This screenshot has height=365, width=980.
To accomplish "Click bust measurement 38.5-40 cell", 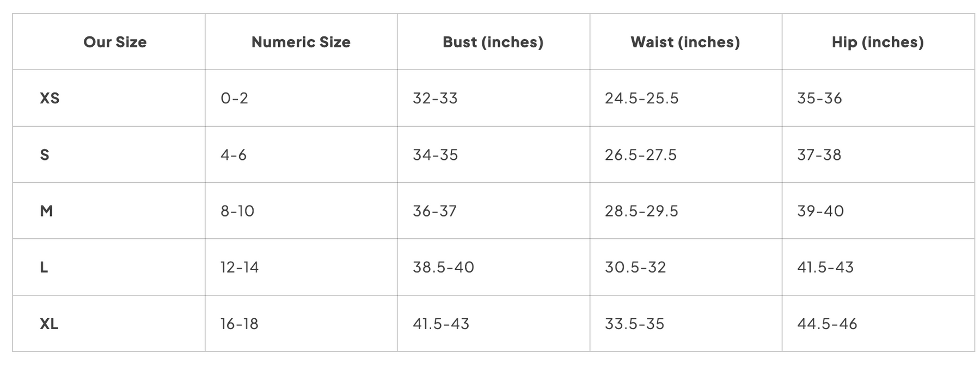I will click(443, 268).
